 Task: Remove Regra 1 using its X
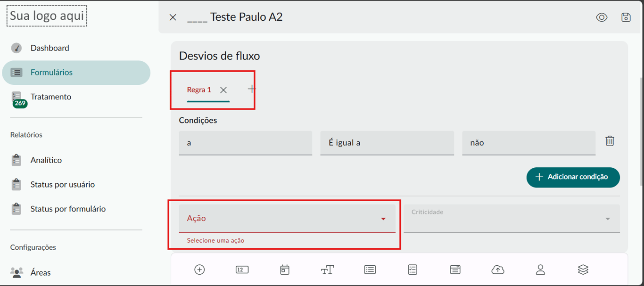[x=223, y=90]
